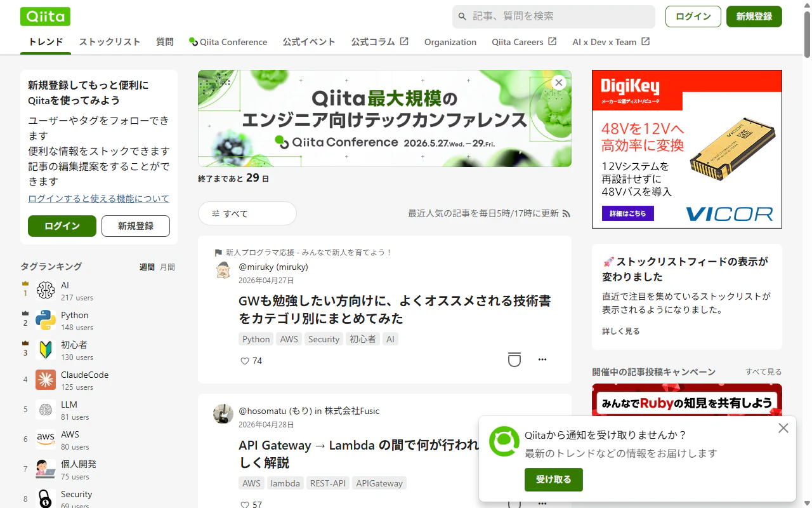The image size is (812, 508).
Task: Click the ClaudeCode tag icon
Action: [46, 380]
